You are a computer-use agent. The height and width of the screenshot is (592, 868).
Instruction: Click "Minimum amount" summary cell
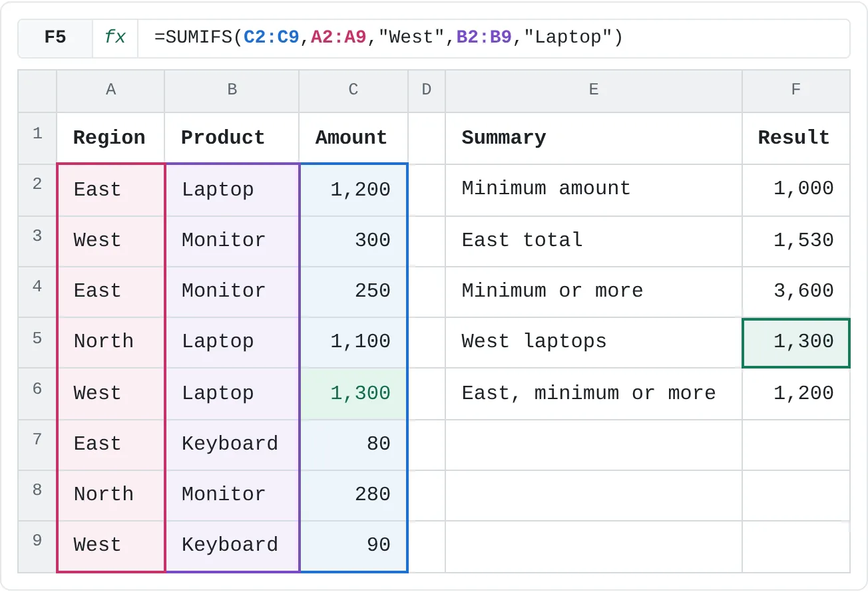(x=594, y=190)
